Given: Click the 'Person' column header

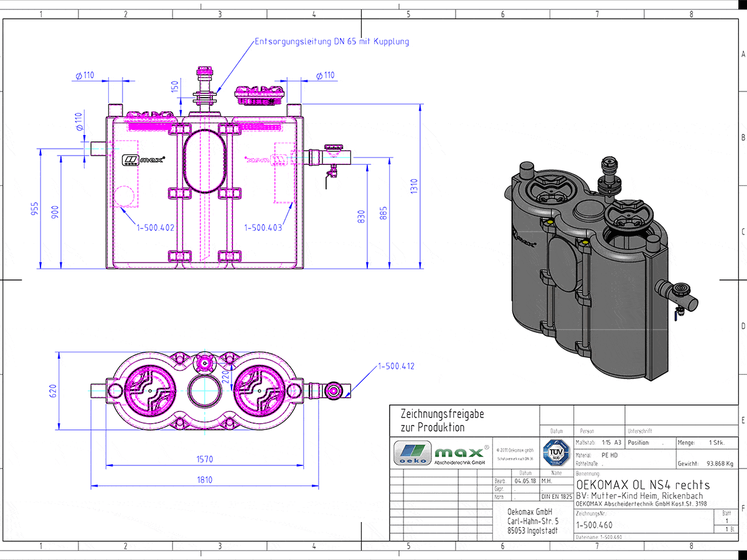Looking at the screenshot, I should click(x=587, y=431).
